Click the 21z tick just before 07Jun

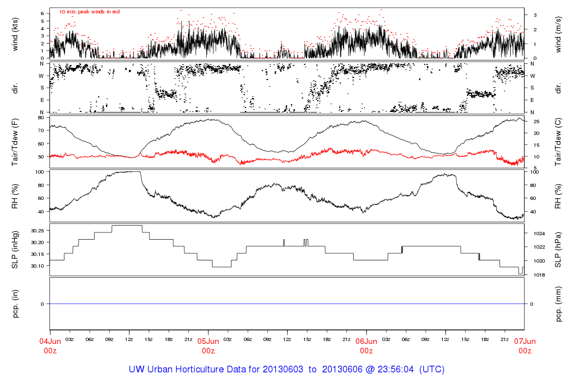504,339
